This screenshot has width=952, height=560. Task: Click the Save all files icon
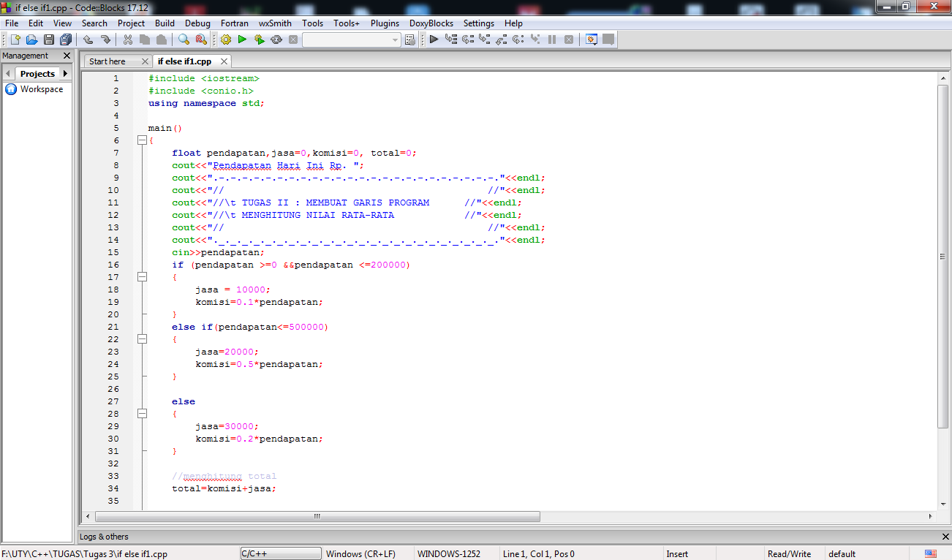click(x=66, y=39)
